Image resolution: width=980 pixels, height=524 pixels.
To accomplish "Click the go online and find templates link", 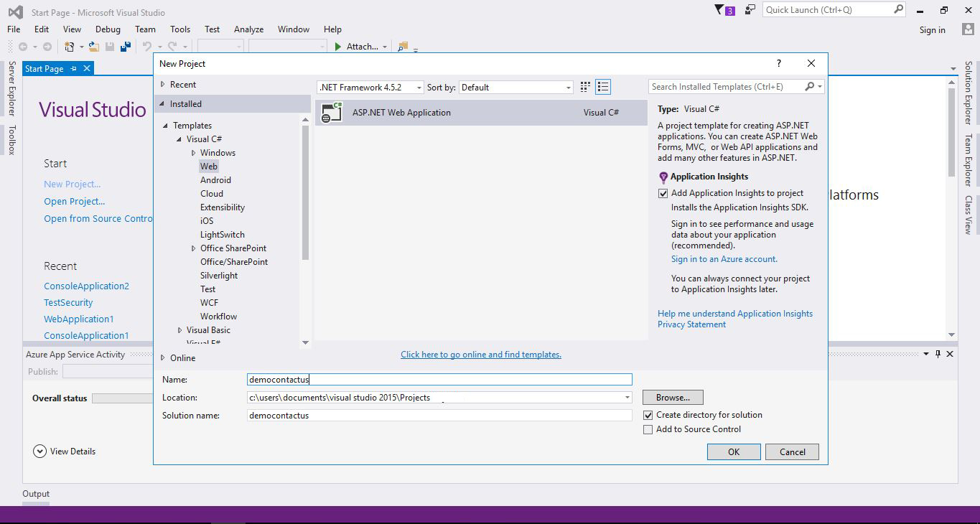I will [x=481, y=355].
